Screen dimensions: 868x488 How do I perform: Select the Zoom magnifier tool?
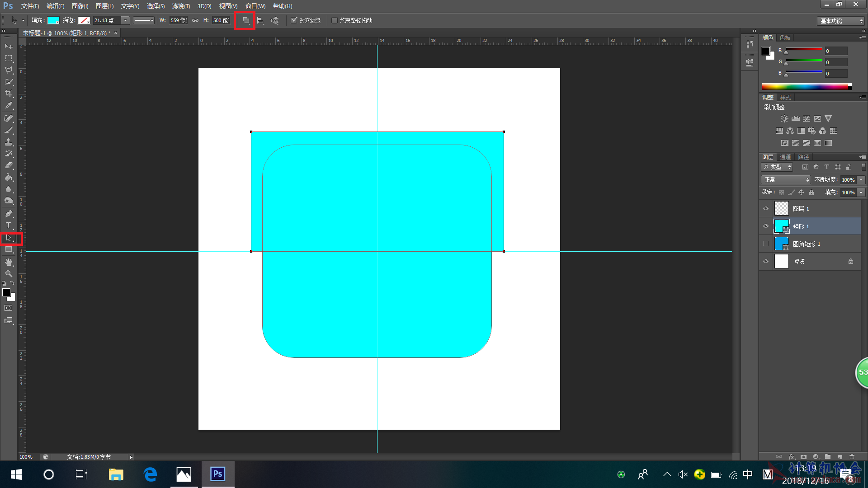9,274
